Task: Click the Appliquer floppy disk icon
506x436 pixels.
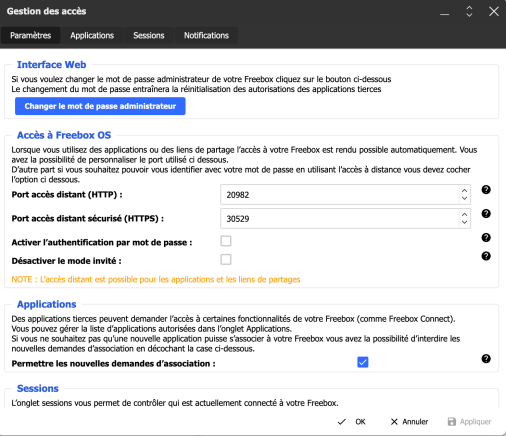Action: [452, 422]
